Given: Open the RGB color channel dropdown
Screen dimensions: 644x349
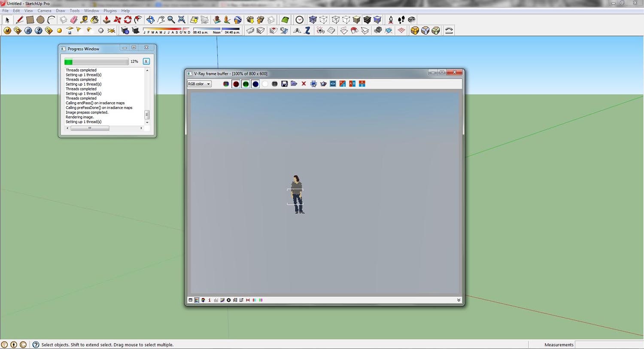Looking at the screenshot, I should (x=199, y=84).
